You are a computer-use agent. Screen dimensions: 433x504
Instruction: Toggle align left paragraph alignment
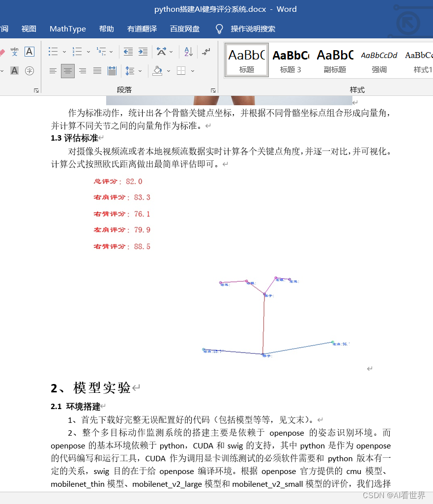tap(53, 71)
